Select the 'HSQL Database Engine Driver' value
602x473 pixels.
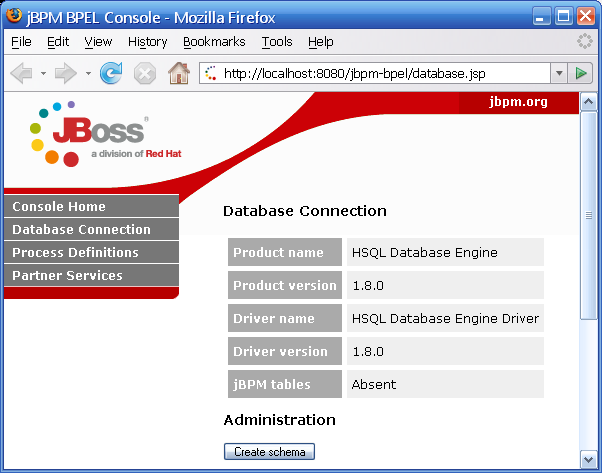pos(445,318)
